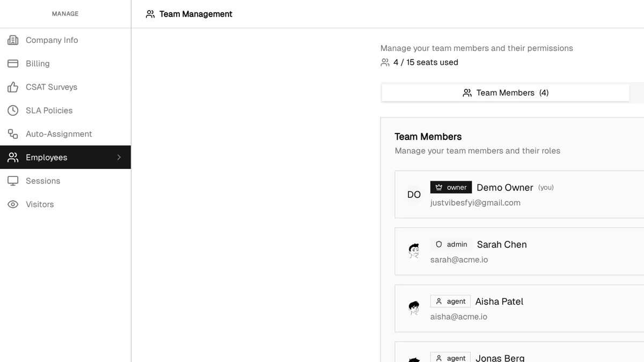
Task: Click the agent badge for Aisha Patel
Action: [x=450, y=301]
